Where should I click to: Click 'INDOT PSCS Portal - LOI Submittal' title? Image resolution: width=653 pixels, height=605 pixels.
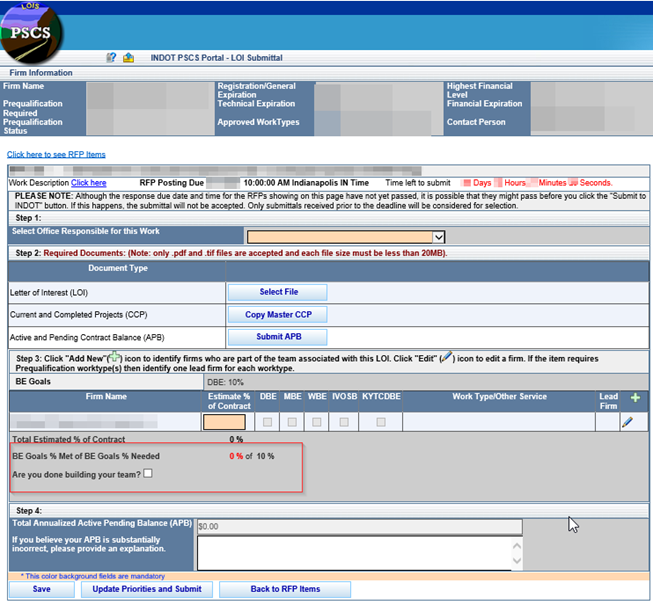click(x=217, y=58)
